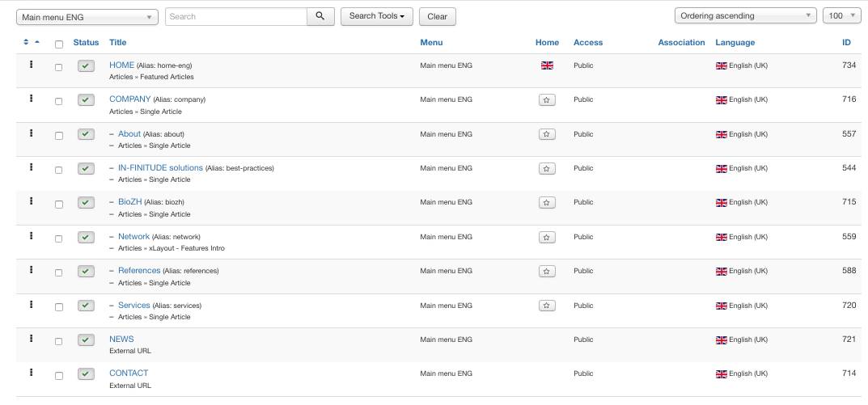Open the 100 items-per-page list limit
The height and width of the screenshot is (405, 868).
click(x=841, y=16)
